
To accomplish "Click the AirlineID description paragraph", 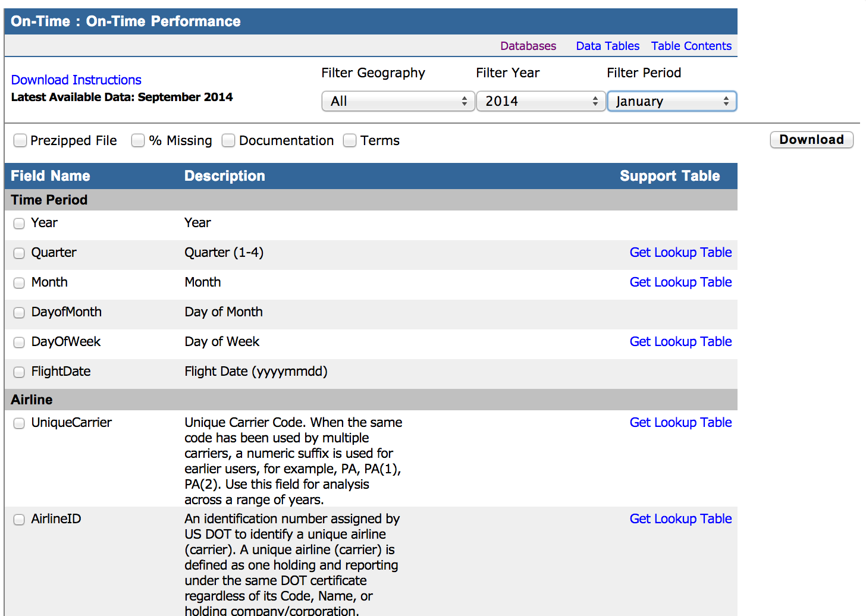I will (x=292, y=565).
